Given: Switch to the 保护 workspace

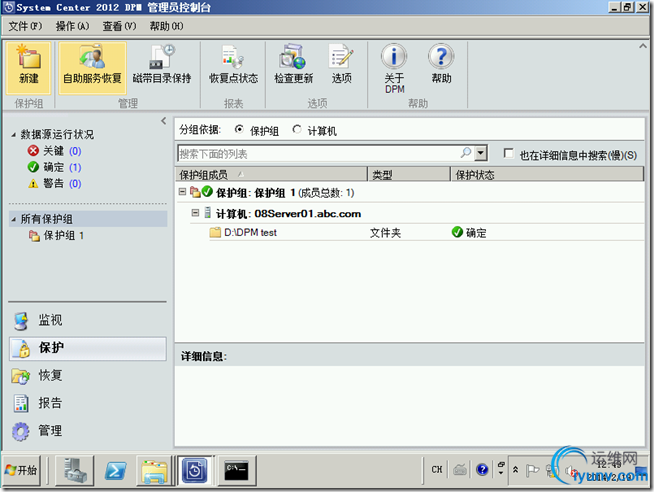Looking at the screenshot, I should pyautogui.click(x=88, y=348).
